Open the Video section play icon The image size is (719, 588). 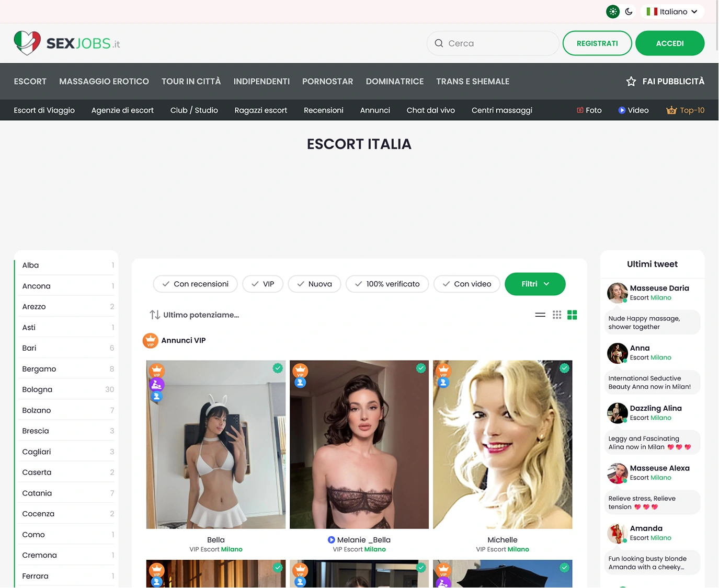(622, 110)
